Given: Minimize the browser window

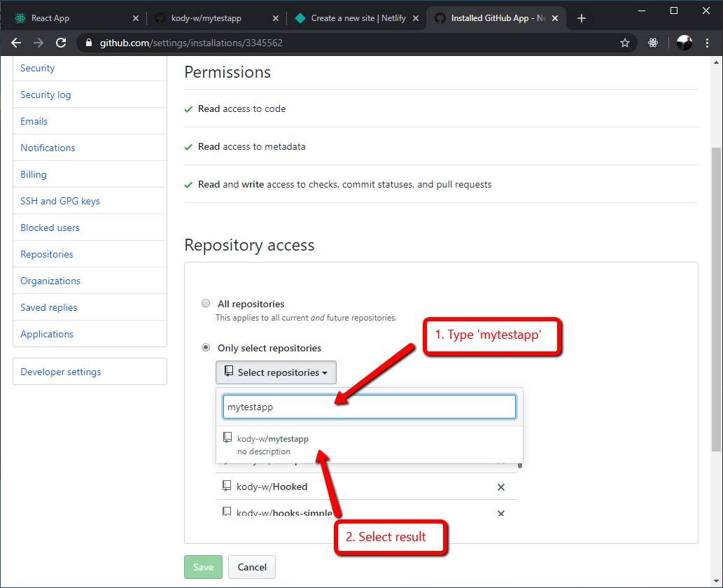Looking at the screenshot, I should click(x=641, y=10).
